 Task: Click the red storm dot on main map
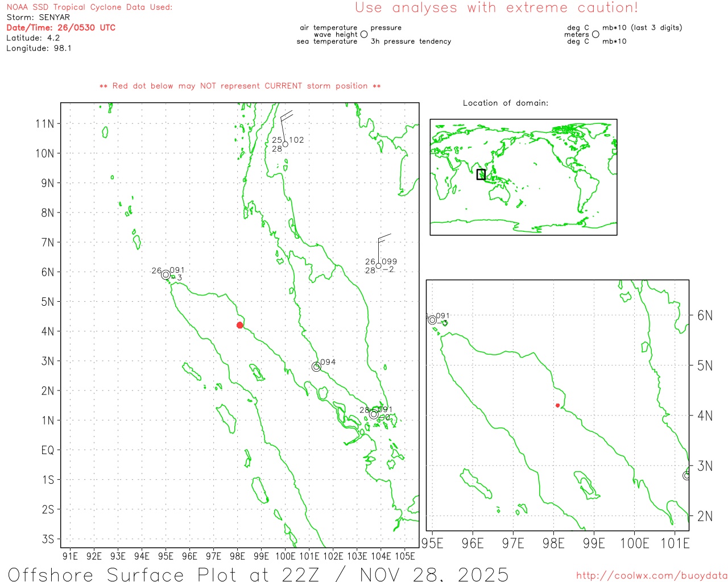point(240,325)
